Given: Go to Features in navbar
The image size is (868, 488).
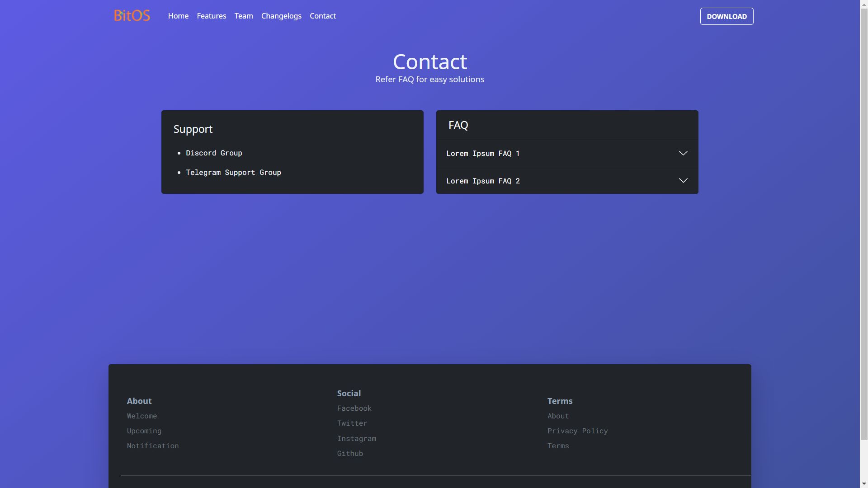Looking at the screenshot, I should tap(211, 16).
